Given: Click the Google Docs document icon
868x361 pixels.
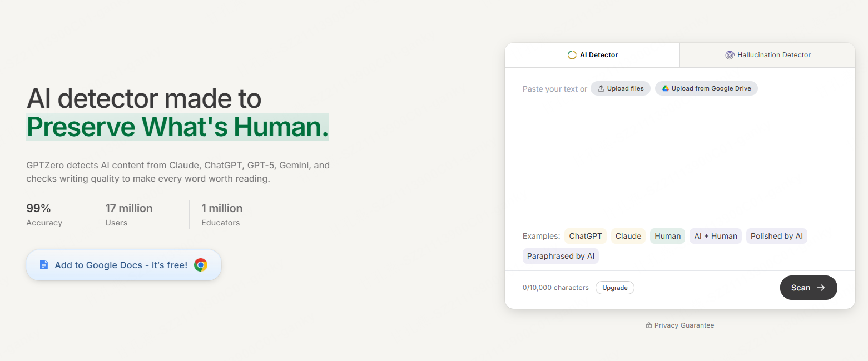Looking at the screenshot, I should click(x=44, y=265).
